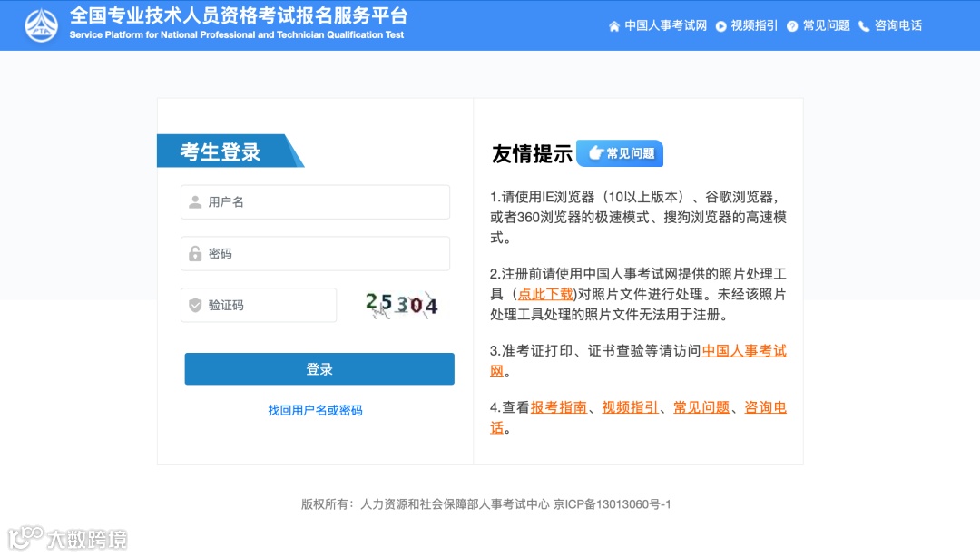Click the 点此下载 link
This screenshot has width=980, height=557.
click(x=545, y=294)
